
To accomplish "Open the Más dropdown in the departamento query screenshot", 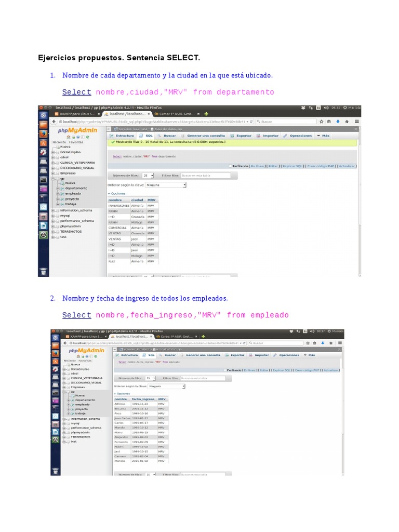I will point(323,136).
